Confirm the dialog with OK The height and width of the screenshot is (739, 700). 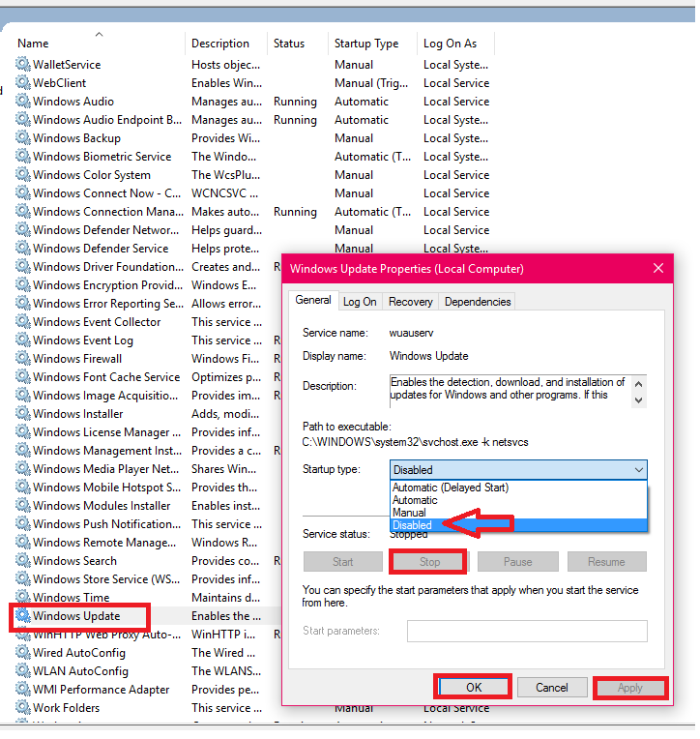point(474,687)
